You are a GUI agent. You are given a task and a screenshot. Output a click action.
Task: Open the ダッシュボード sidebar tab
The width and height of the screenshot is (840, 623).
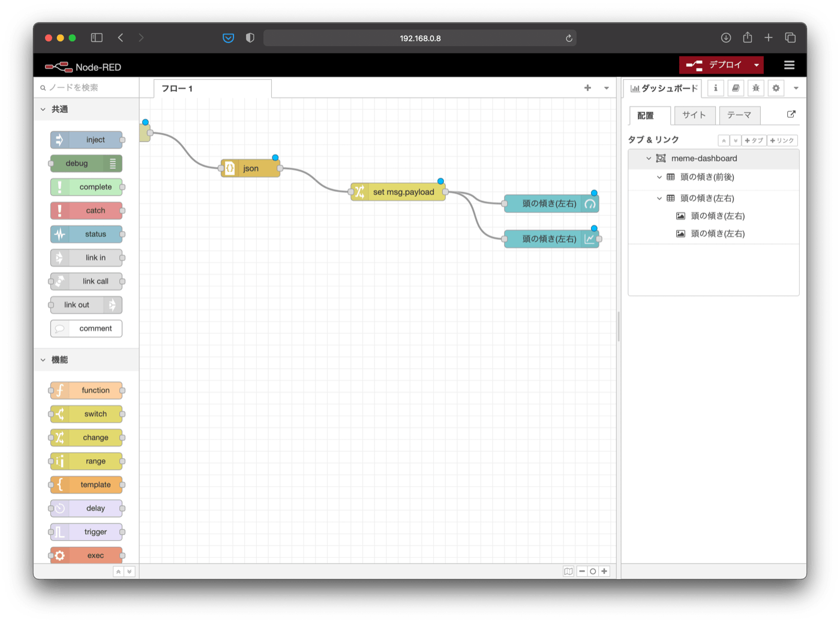[663, 88]
